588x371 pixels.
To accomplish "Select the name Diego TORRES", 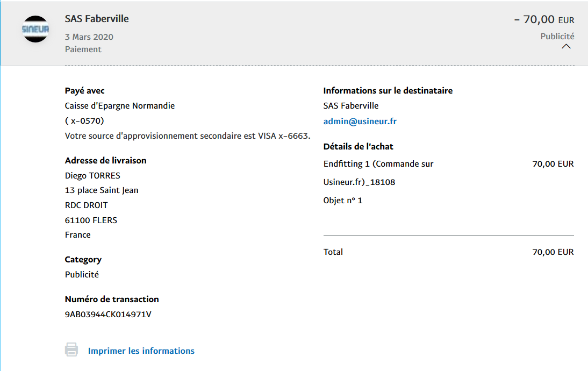I will point(92,176).
